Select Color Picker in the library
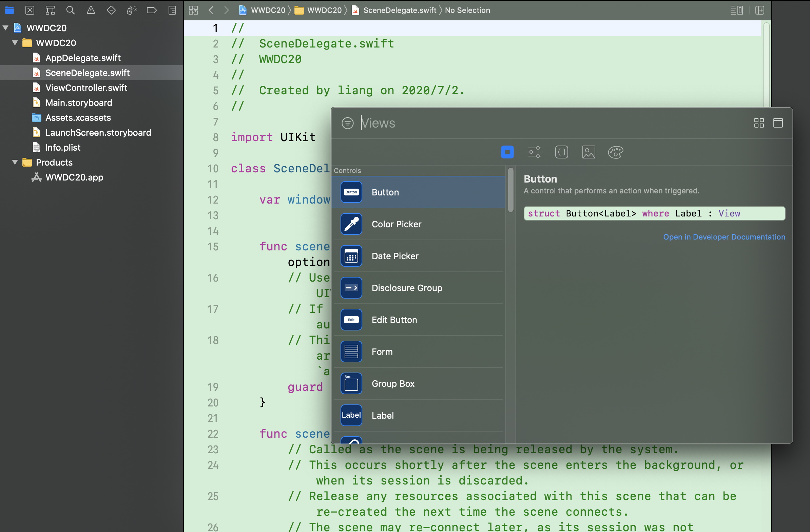This screenshot has width=810, height=532. [x=419, y=224]
